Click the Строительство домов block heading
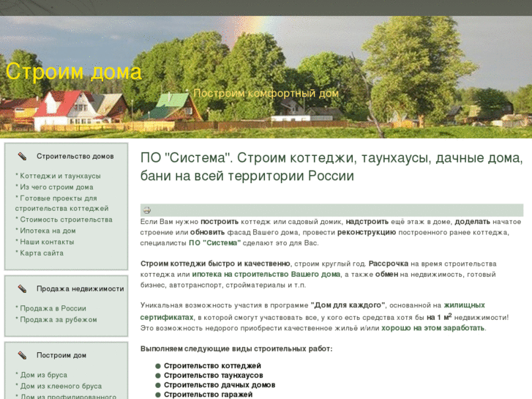532x399 pixels. (x=75, y=157)
